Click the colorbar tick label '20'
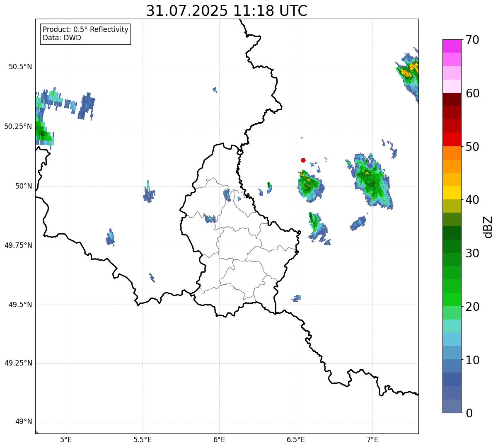 click(473, 307)
